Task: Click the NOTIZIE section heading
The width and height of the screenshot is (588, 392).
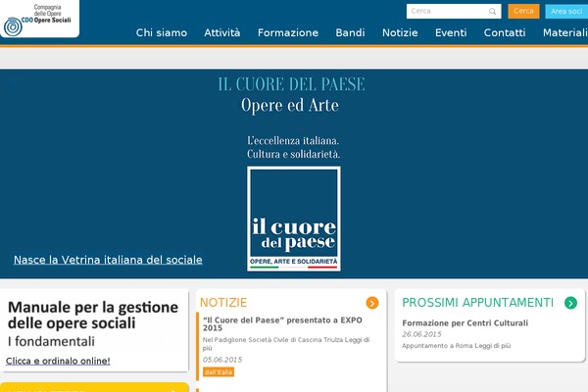Action: coord(223,303)
